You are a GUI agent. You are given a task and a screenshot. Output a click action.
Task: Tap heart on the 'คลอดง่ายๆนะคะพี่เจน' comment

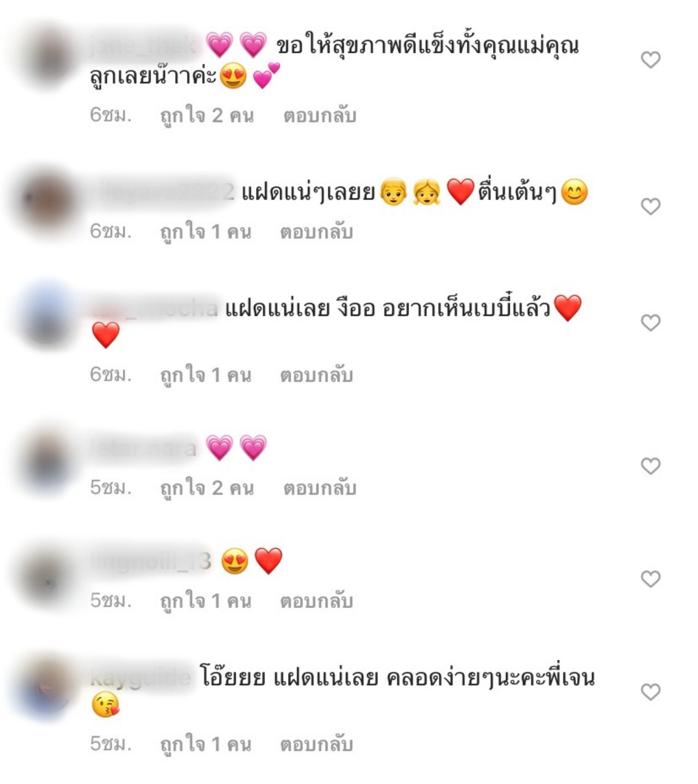[651, 691]
